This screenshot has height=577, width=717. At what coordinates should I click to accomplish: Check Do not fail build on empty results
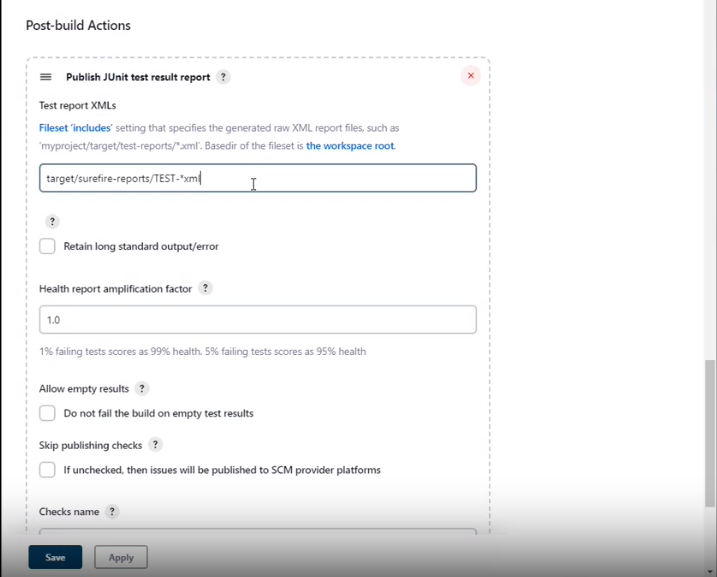tap(47, 413)
